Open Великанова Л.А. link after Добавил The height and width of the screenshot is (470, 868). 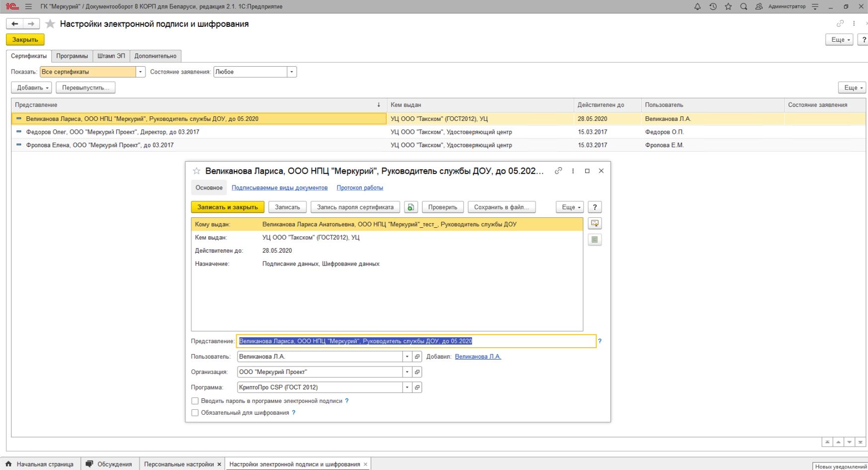pyautogui.click(x=478, y=357)
